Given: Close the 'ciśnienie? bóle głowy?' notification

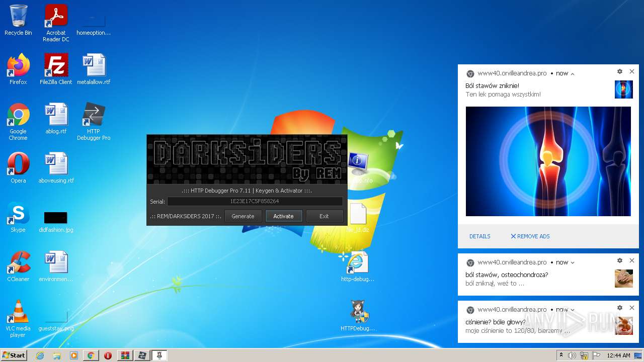Looking at the screenshot, I should [x=632, y=308].
